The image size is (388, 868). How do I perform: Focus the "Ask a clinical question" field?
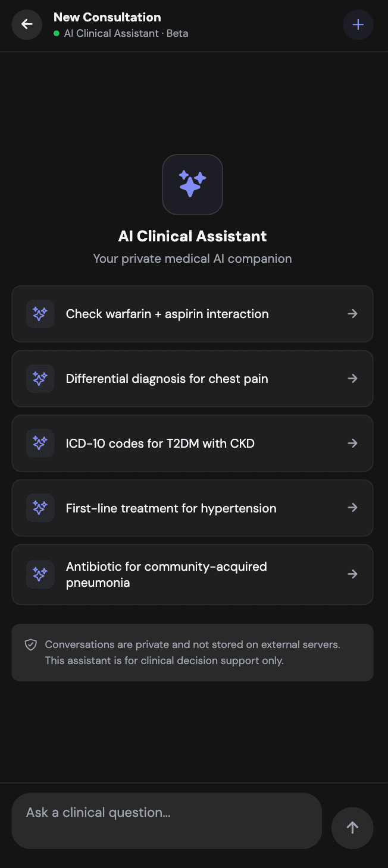pos(167,820)
